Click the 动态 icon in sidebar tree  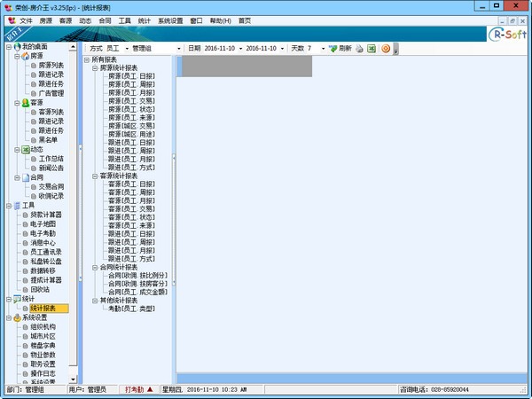pos(23,149)
